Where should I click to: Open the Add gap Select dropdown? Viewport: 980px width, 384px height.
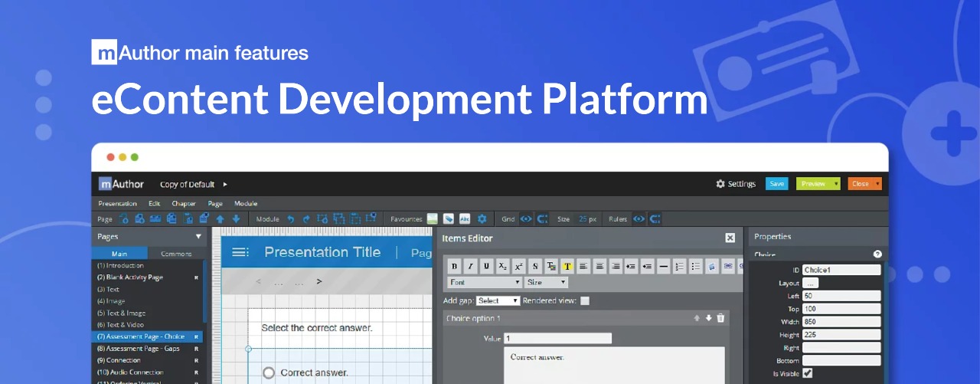498,301
